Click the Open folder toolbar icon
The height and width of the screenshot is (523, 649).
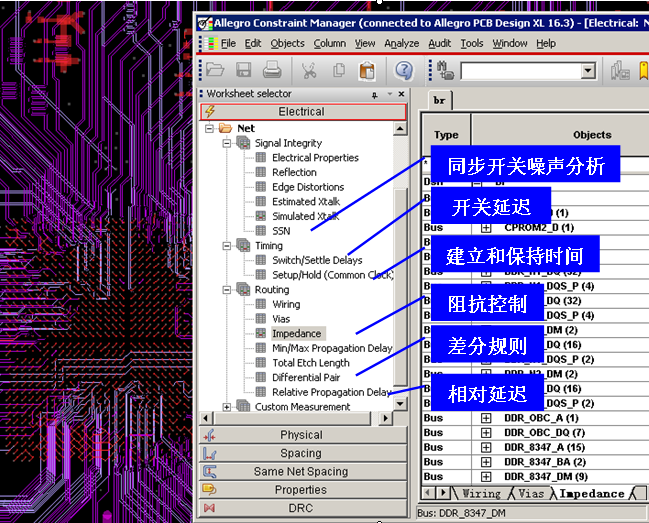point(215,70)
